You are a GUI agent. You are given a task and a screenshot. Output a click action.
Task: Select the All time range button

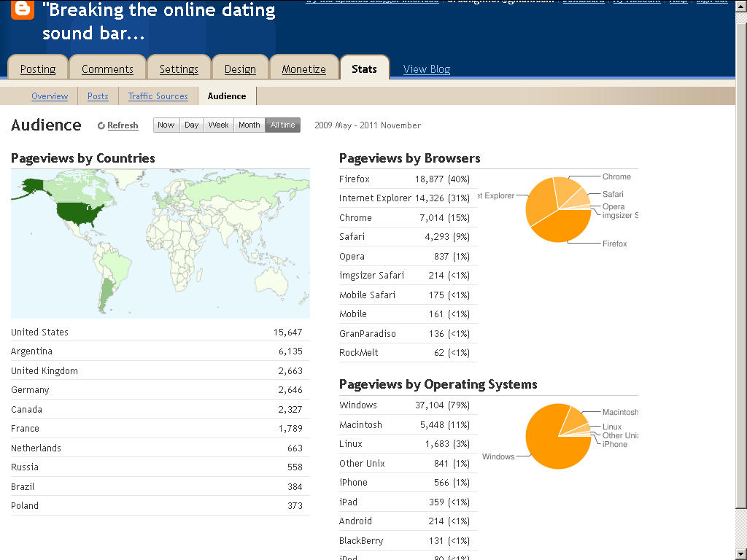coord(283,125)
